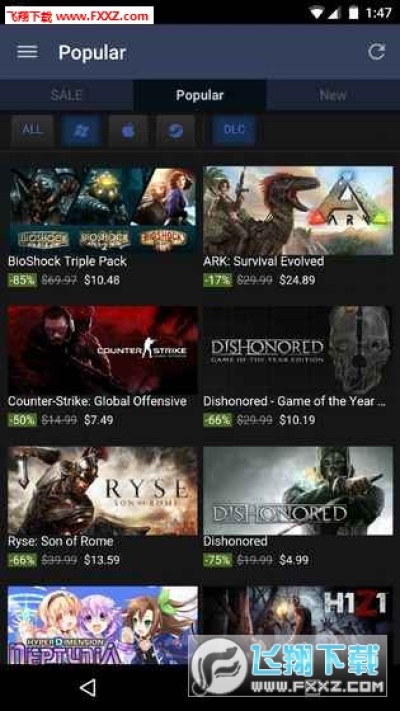
Task: Open the hamburger navigation menu
Action: point(27,52)
